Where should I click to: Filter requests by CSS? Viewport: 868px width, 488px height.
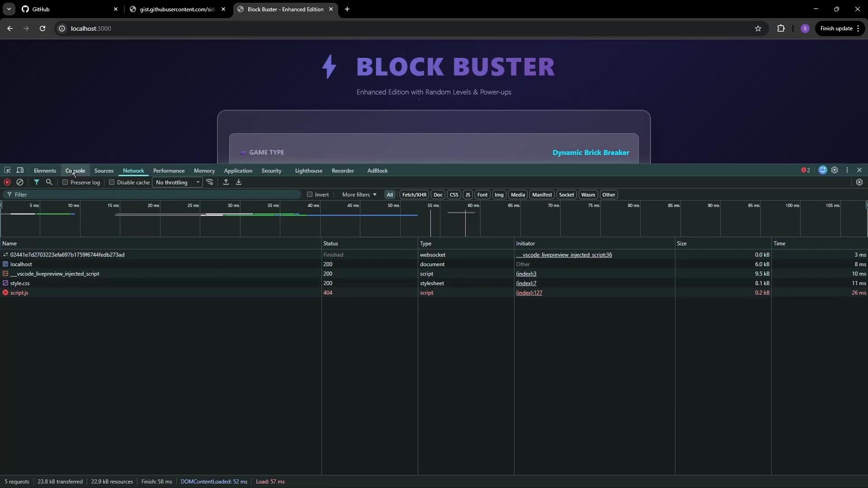coord(454,195)
